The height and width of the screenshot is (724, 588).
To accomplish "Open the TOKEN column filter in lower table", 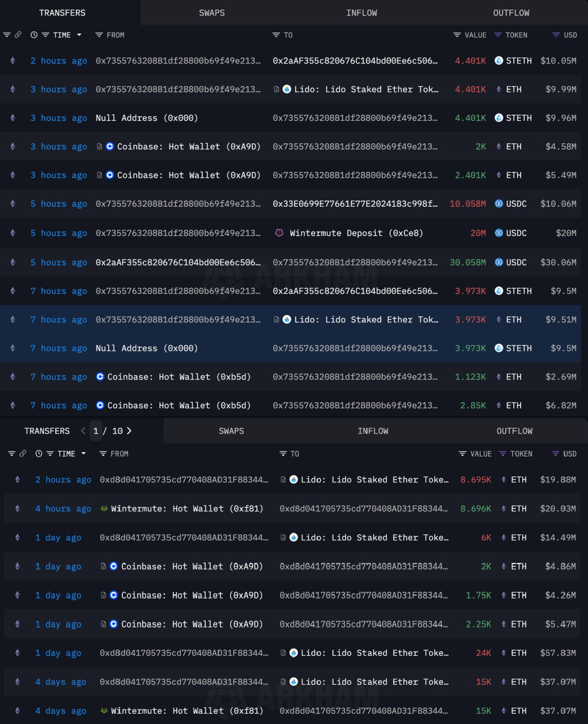I will tap(503, 453).
